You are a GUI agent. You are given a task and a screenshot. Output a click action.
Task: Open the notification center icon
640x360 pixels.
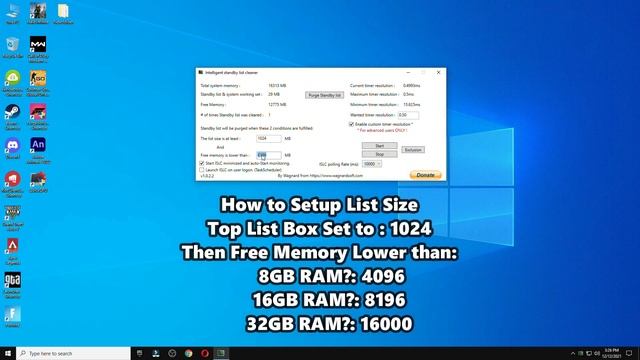629,353
